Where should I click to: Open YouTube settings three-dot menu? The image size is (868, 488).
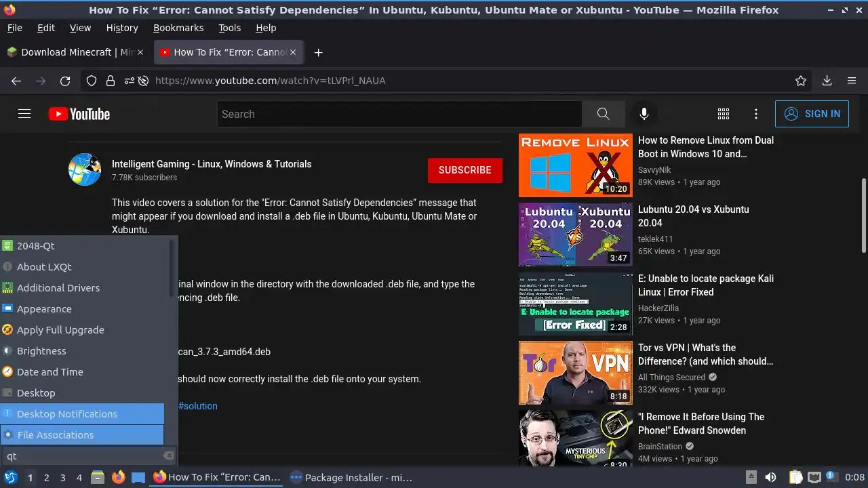point(756,114)
